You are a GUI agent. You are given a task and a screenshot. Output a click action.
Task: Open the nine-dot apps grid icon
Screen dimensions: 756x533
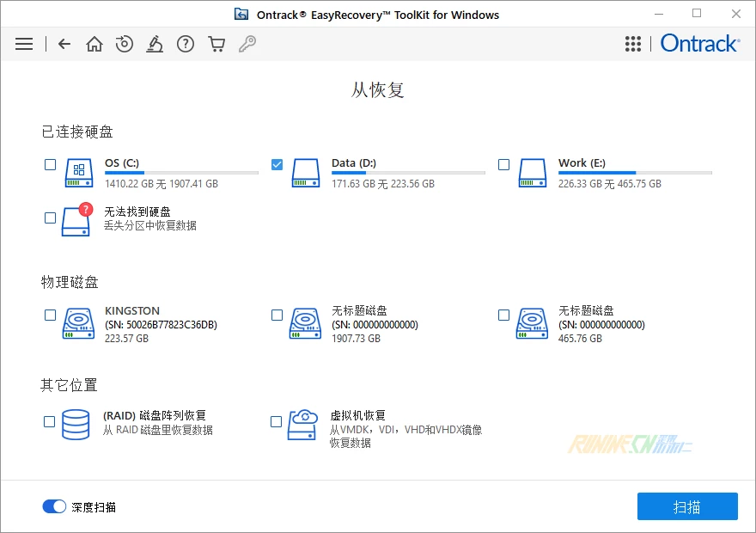pos(633,44)
